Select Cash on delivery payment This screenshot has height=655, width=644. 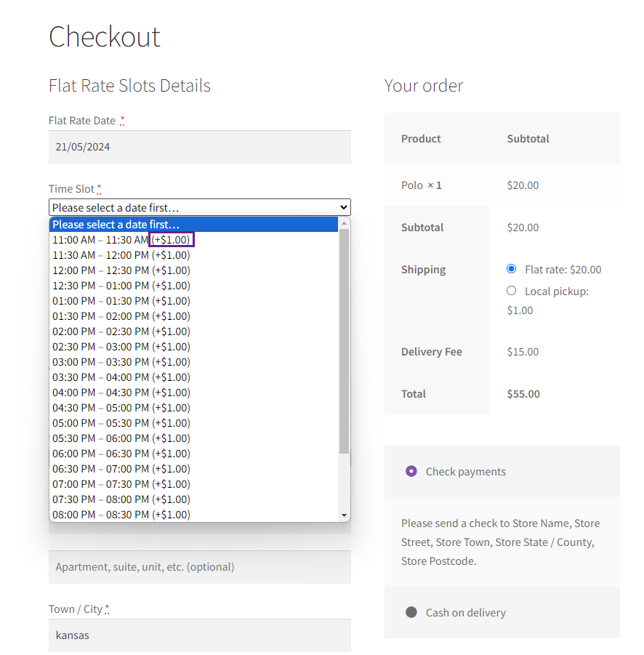coord(411,612)
